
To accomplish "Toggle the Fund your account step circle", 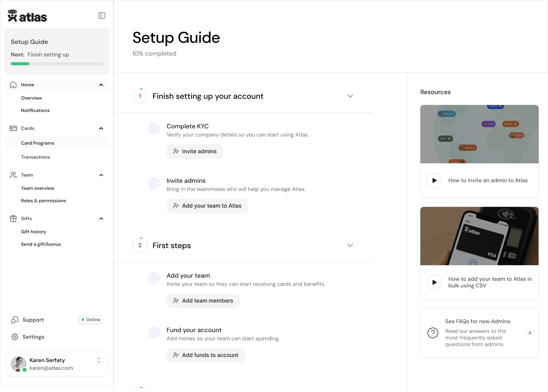I will pyautogui.click(x=154, y=332).
